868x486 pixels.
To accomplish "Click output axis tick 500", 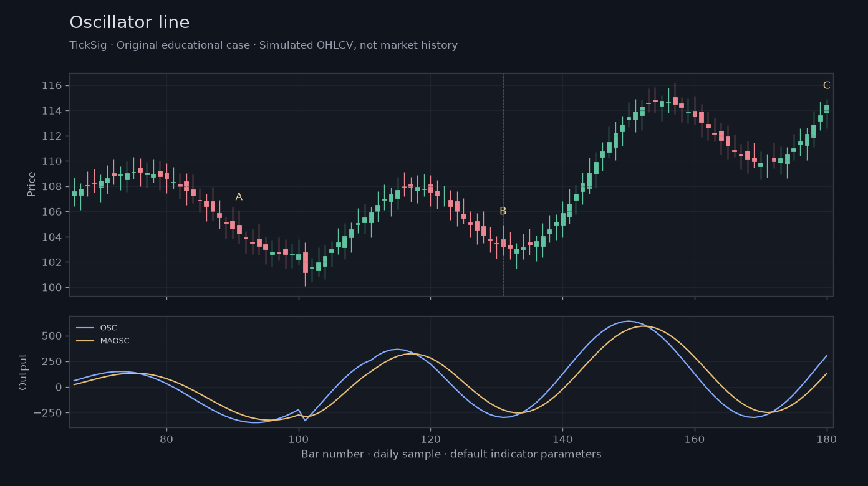I will pos(52,336).
